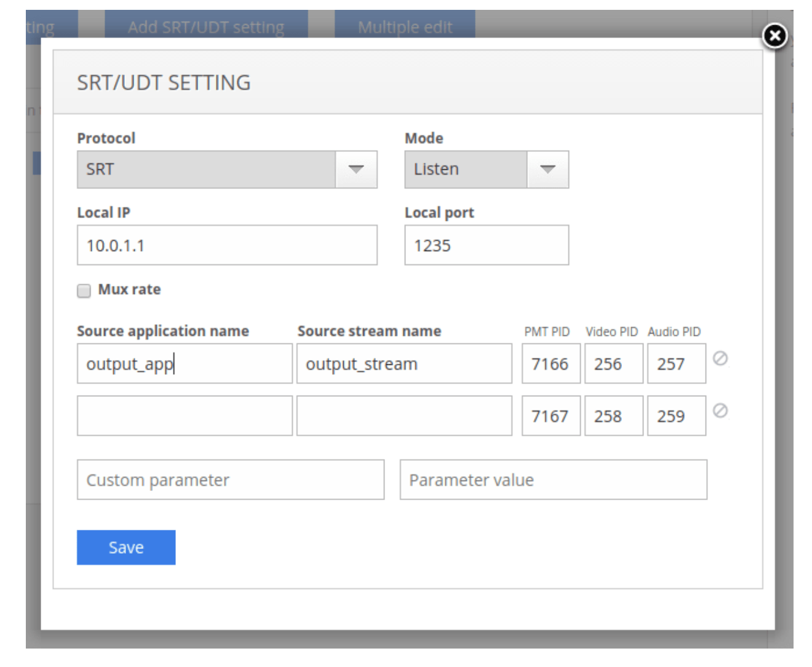Select the Video PID 258 field

coord(613,416)
